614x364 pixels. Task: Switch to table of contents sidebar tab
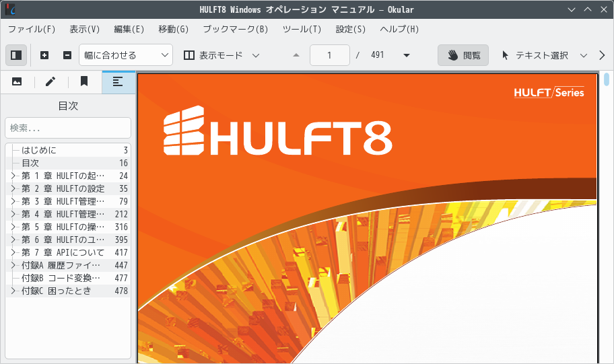click(118, 82)
